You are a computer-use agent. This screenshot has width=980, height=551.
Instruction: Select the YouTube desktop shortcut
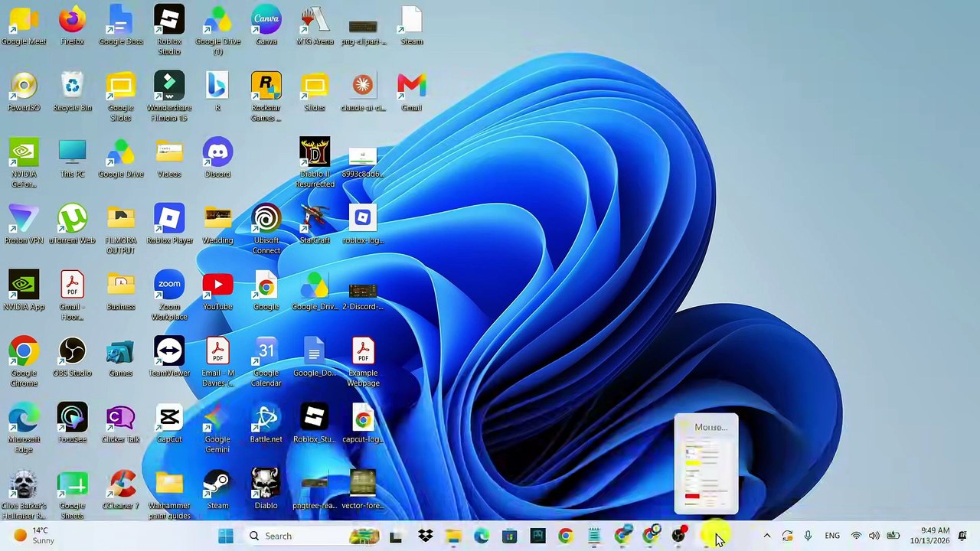pyautogui.click(x=217, y=292)
